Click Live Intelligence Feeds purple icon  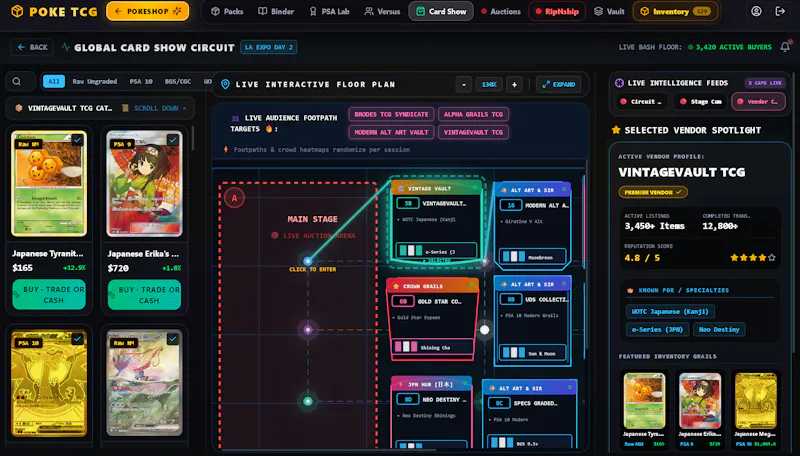(619, 83)
